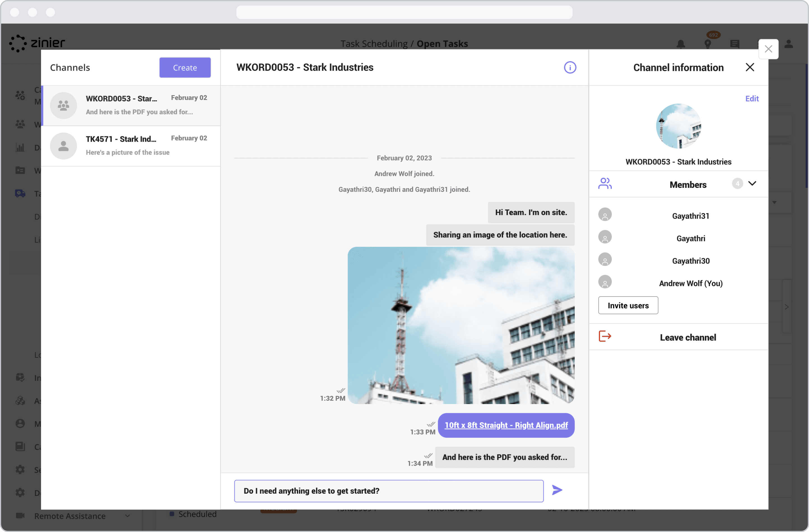Click the browser address bar
This screenshot has height=532, width=809.
tap(404, 12)
